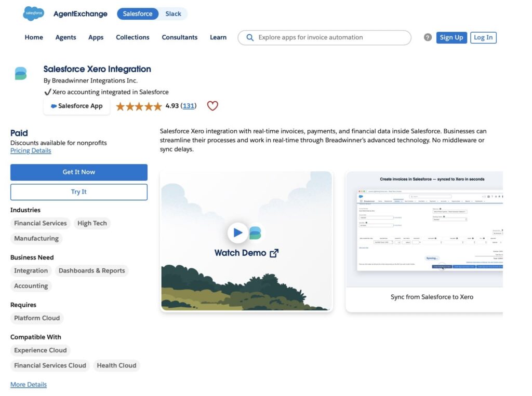This screenshot has height=396, width=532.
Task: Open the external link icon beside Watch Demo
Action: (274, 253)
